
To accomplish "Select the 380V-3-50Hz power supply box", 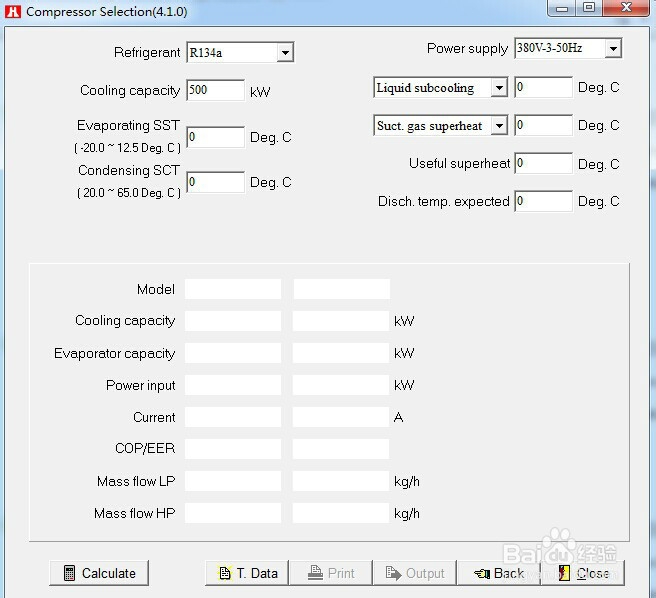I will click(568, 49).
